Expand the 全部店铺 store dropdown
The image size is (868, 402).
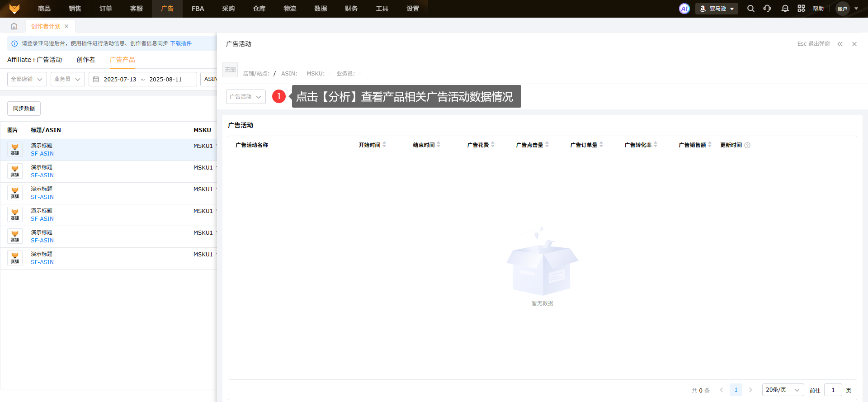27,79
